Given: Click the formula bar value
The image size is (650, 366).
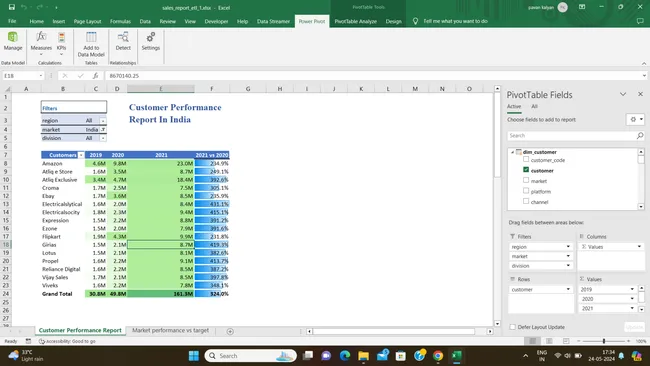Looking at the screenshot, I should click(x=124, y=76).
